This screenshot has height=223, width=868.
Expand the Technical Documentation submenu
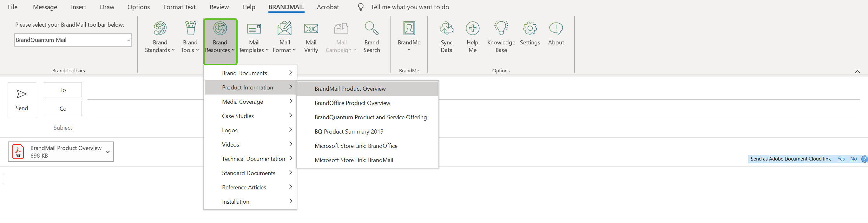click(250, 159)
